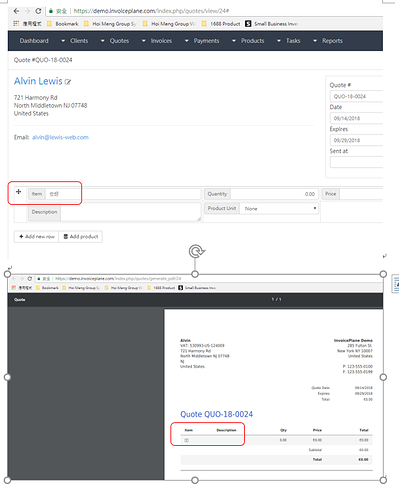Open the Product Unit dropdown showing None
The image size is (399, 500).
point(279,208)
